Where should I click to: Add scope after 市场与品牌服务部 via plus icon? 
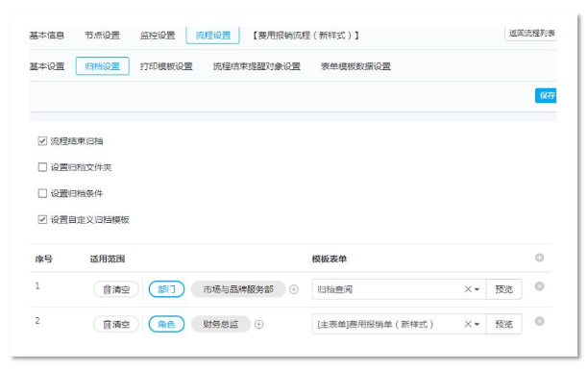pyautogui.click(x=294, y=289)
